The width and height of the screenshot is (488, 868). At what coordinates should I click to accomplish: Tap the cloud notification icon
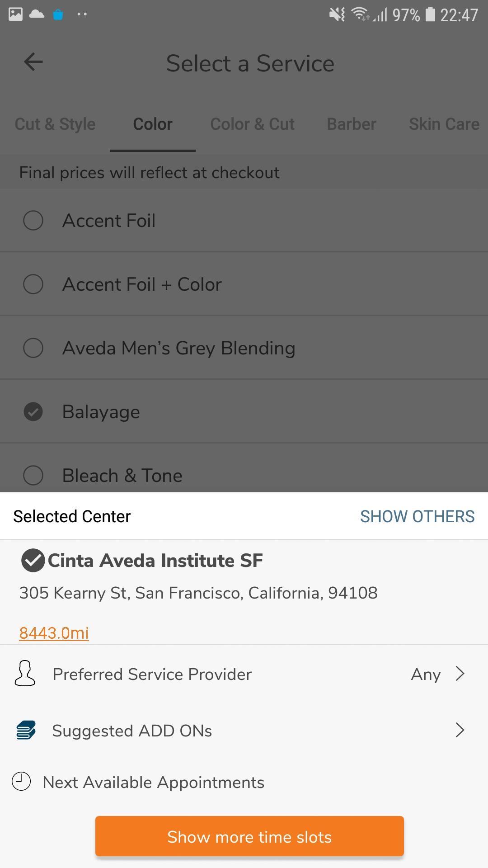tap(37, 14)
